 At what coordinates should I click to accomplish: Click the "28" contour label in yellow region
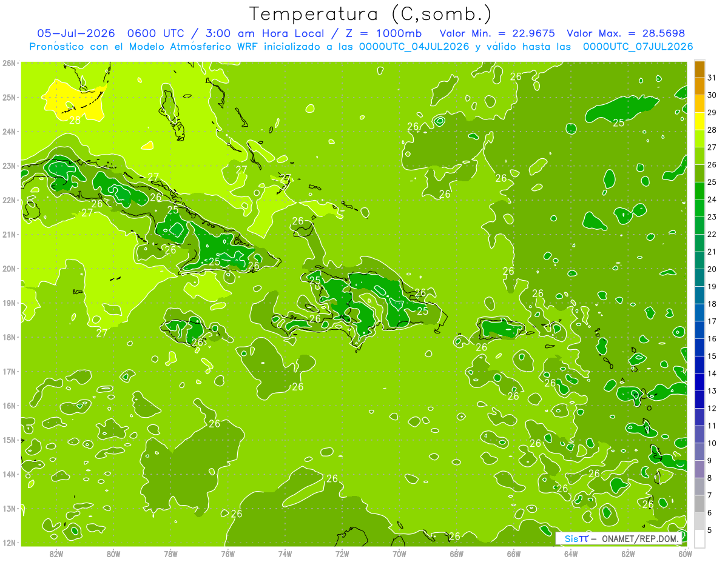(x=75, y=121)
